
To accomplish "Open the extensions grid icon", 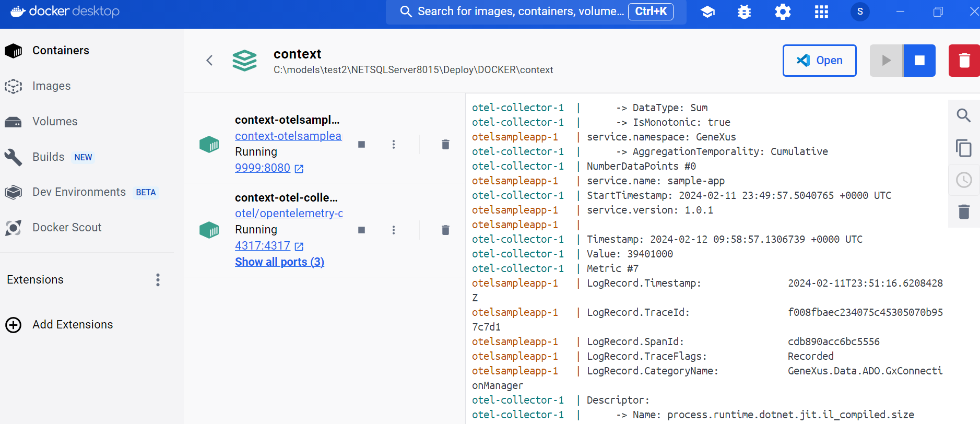I will coord(821,11).
